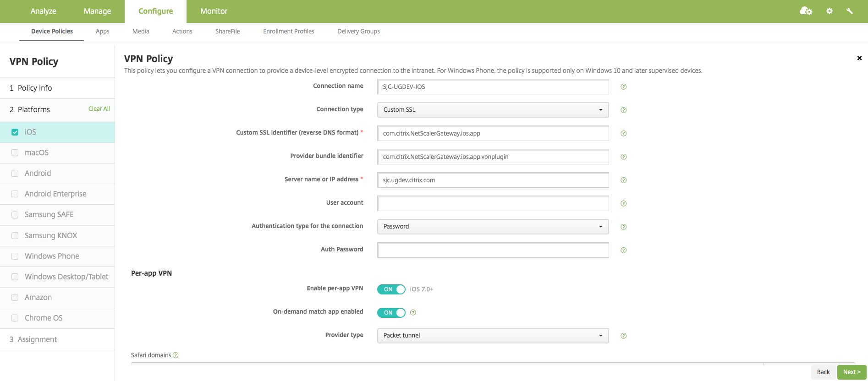This screenshot has height=381, width=868.
Task: Show help for Connection name field
Action: click(x=623, y=87)
